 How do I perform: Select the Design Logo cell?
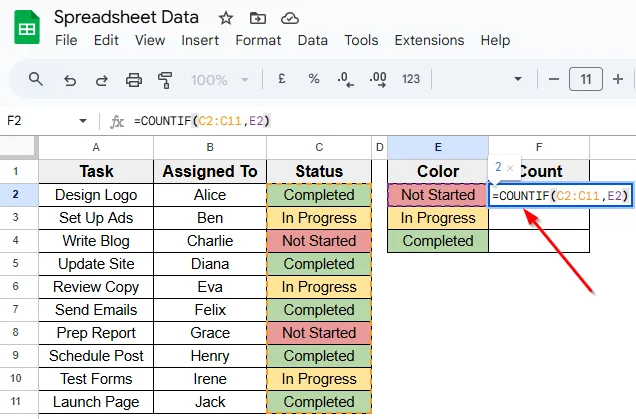click(96, 195)
